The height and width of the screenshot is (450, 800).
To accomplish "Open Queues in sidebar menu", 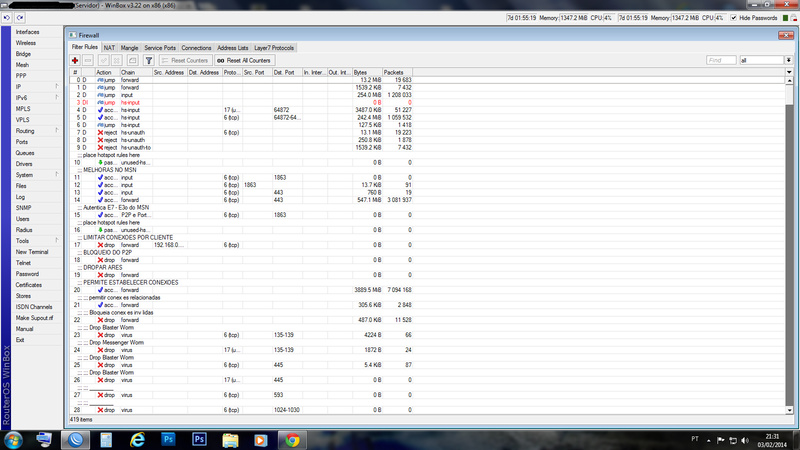I will (25, 153).
